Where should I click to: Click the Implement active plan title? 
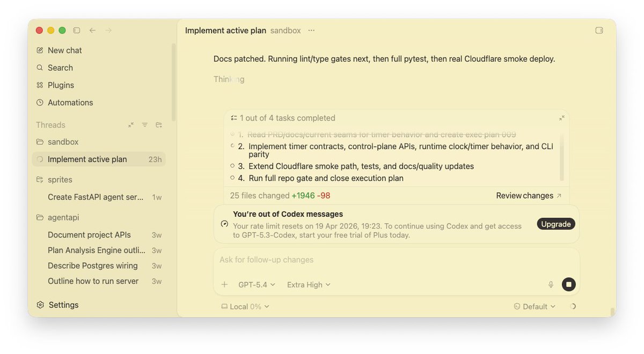point(225,31)
